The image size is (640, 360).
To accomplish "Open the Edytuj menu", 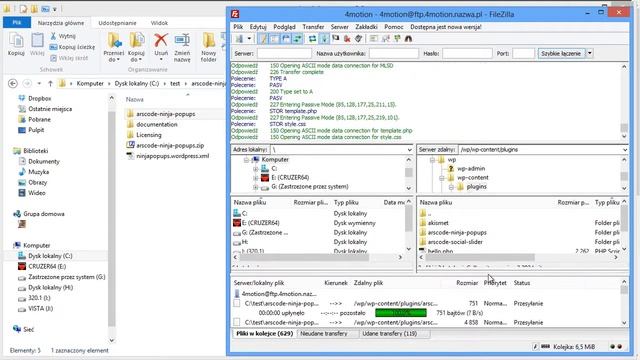I will click(258, 27).
